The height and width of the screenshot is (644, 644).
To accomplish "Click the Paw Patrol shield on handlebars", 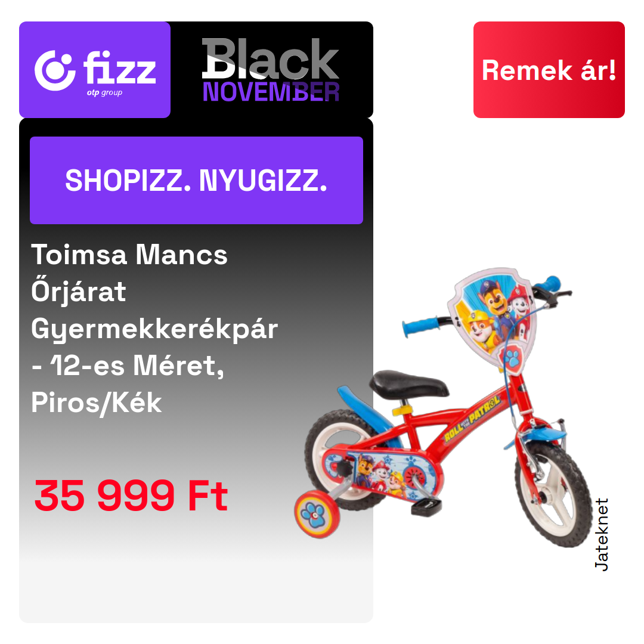I will click(492, 318).
